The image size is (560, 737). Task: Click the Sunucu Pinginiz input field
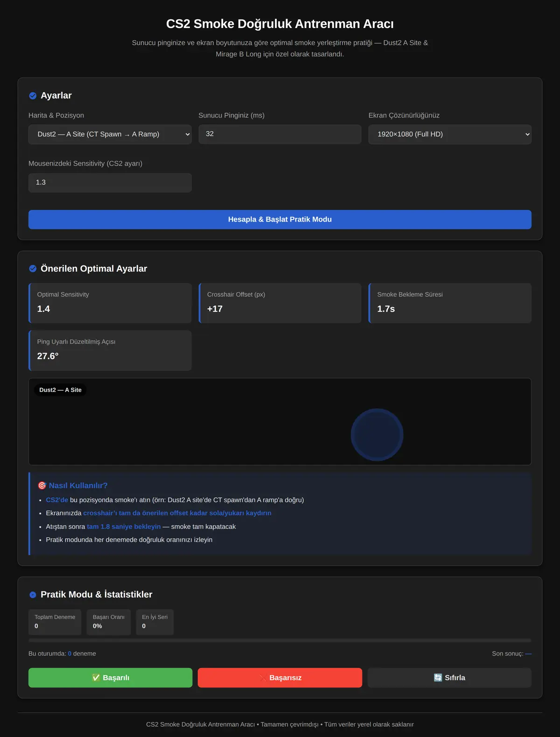pos(280,134)
